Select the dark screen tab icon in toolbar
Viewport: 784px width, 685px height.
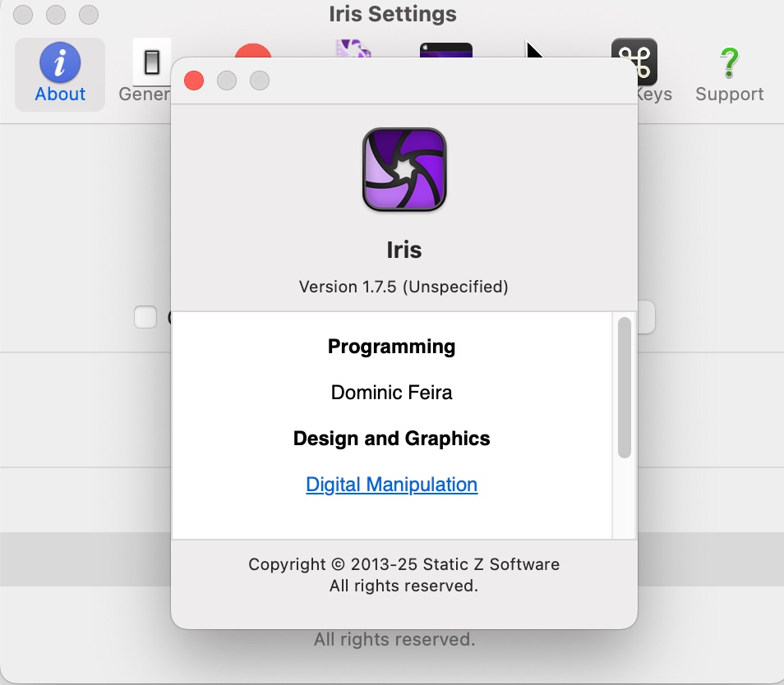tap(446, 50)
